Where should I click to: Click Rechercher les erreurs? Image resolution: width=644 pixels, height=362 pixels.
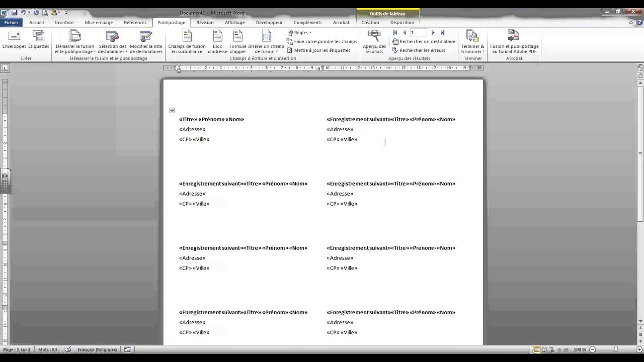point(419,50)
